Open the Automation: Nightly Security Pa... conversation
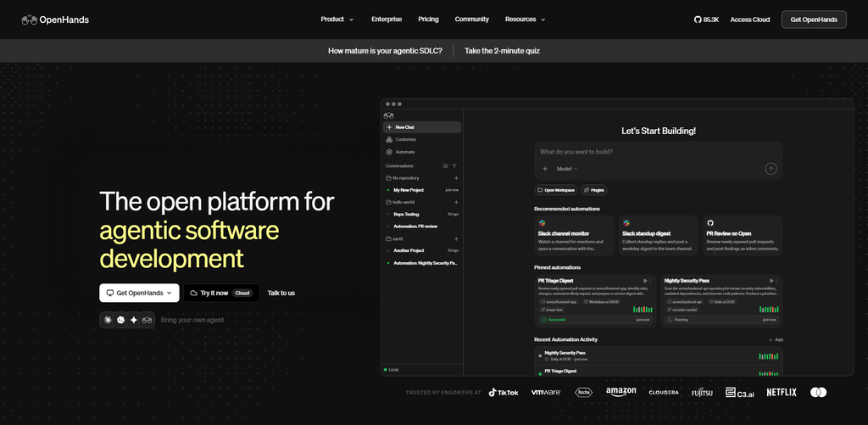 point(422,263)
